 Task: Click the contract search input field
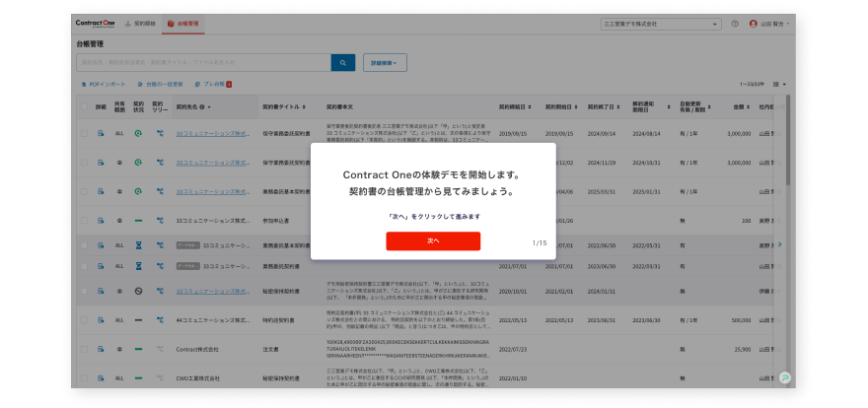tap(204, 62)
